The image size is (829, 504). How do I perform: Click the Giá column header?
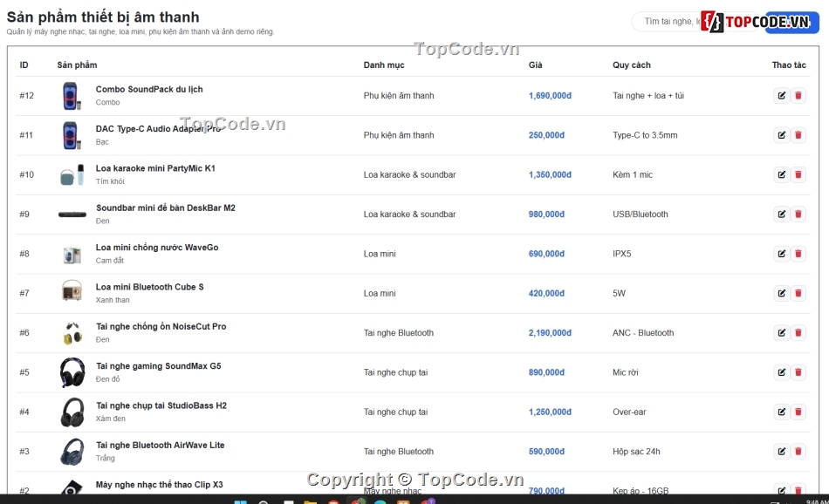tap(536, 65)
